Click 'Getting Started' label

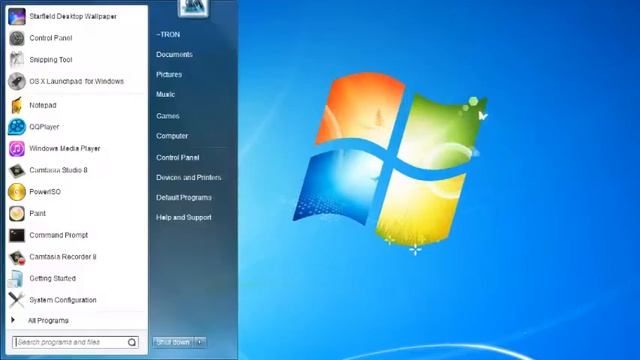pyautogui.click(x=53, y=278)
